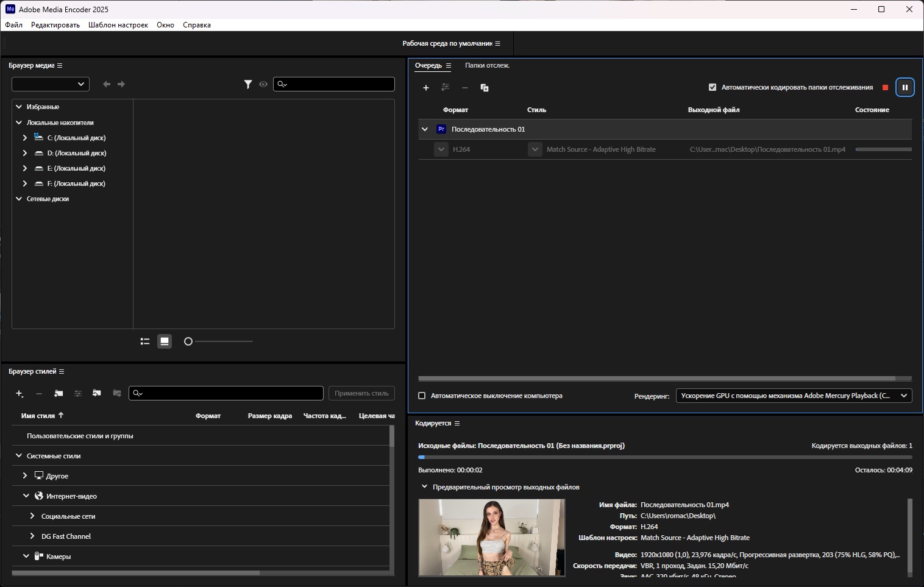Screen dimensions: 924x587
Task: Click the Match Source Adaptive High Bitrate preset
Action: click(x=601, y=149)
